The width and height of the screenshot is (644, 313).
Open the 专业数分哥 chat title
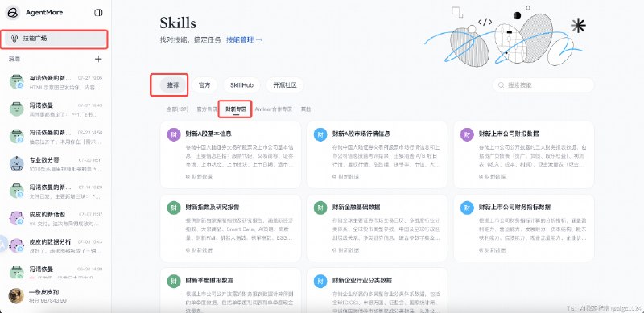44,160
